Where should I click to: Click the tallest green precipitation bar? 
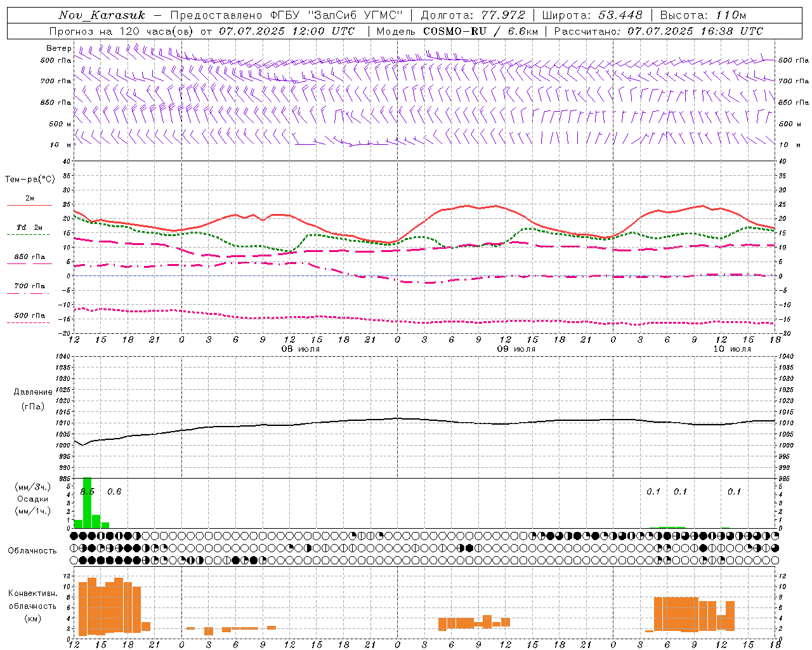click(88, 503)
